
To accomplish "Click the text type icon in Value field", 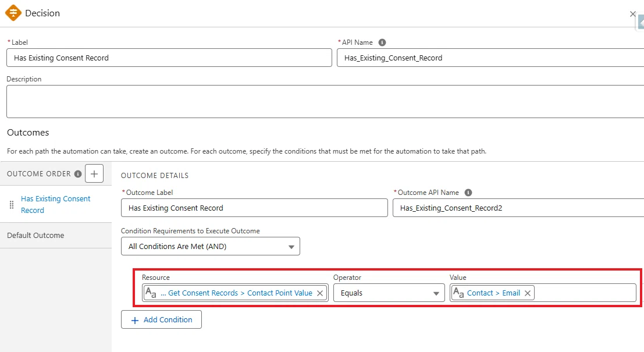I will pyautogui.click(x=458, y=293).
